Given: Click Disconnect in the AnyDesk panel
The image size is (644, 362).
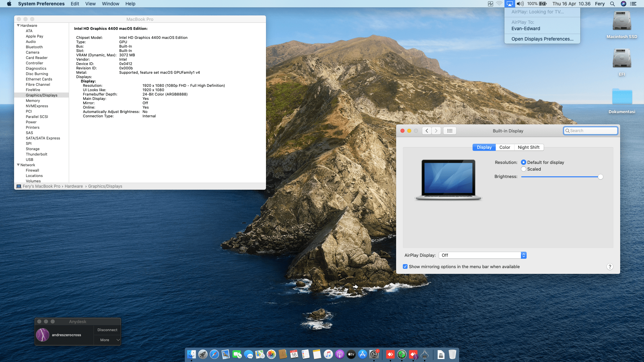Looking at the screenshot, I should click(x=107, y=330).
